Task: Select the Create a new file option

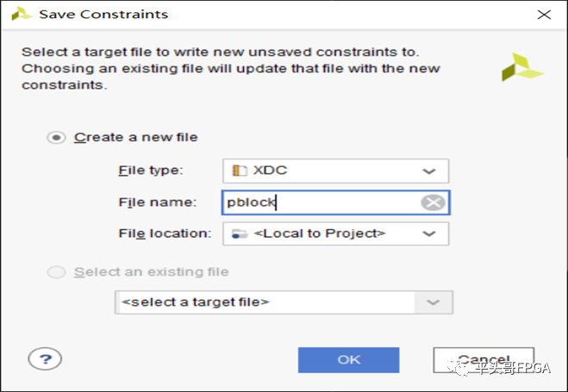Action: click(57, 137)
